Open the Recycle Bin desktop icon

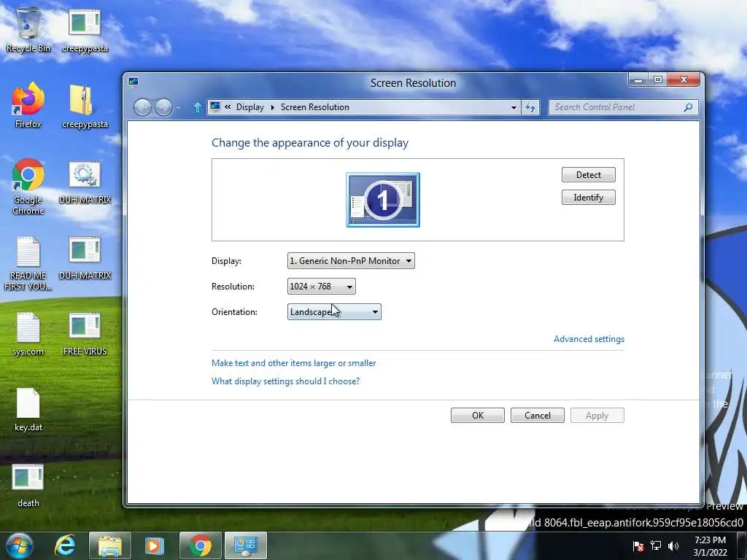point(28,29)
